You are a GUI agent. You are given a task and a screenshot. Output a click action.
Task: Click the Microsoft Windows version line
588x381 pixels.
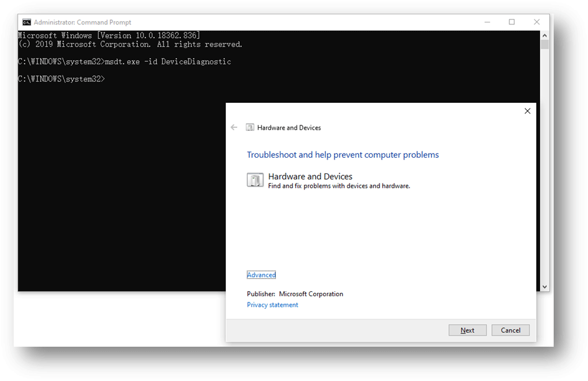pyautogui.click(x=109, y=36)
